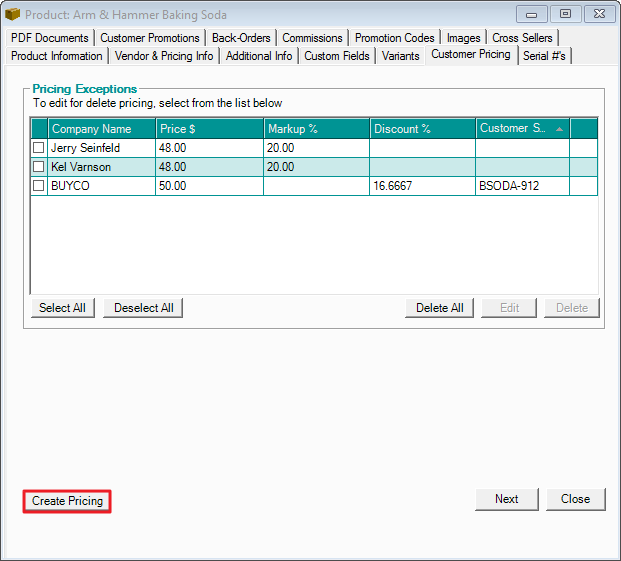The width and height of the screenshot is (621, 561).
Task: Open the Serial #'s tab
Action: (544, 56)
